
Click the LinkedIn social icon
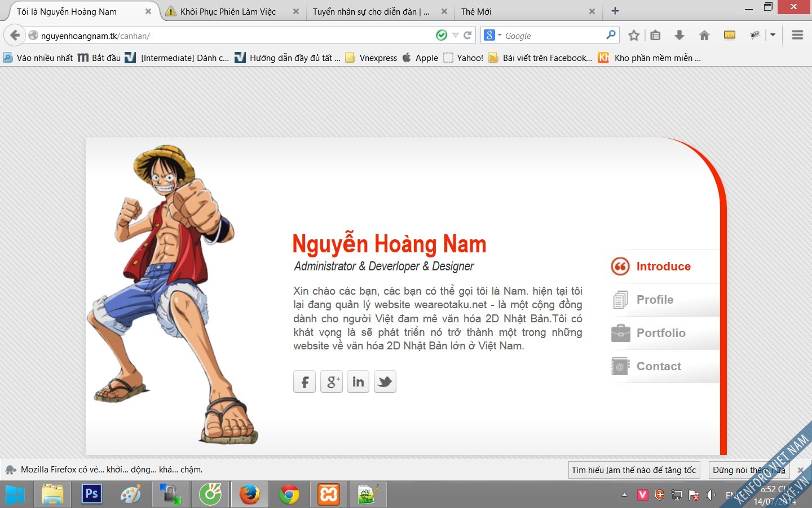[x=358, y=382]
